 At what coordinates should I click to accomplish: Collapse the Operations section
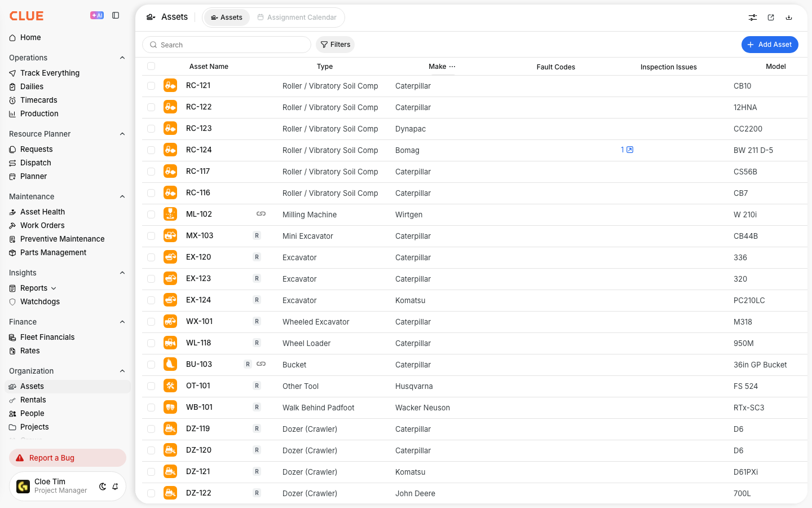[x=122, y=58]
